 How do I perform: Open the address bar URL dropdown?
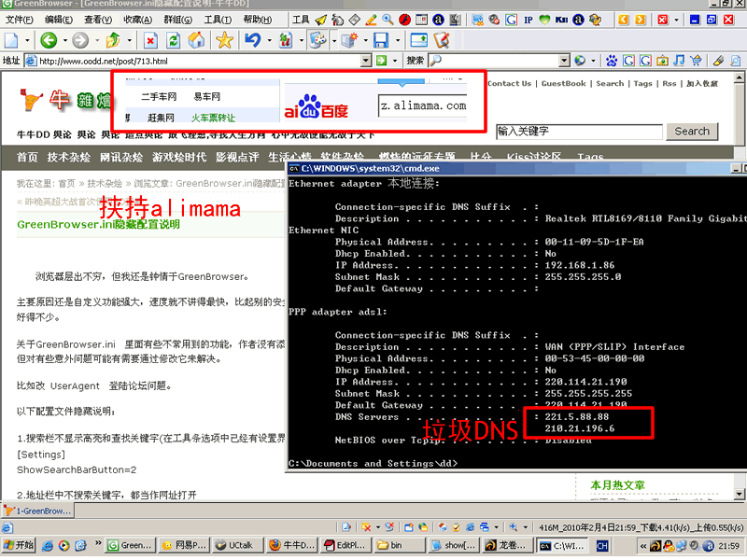coord(366,61)
